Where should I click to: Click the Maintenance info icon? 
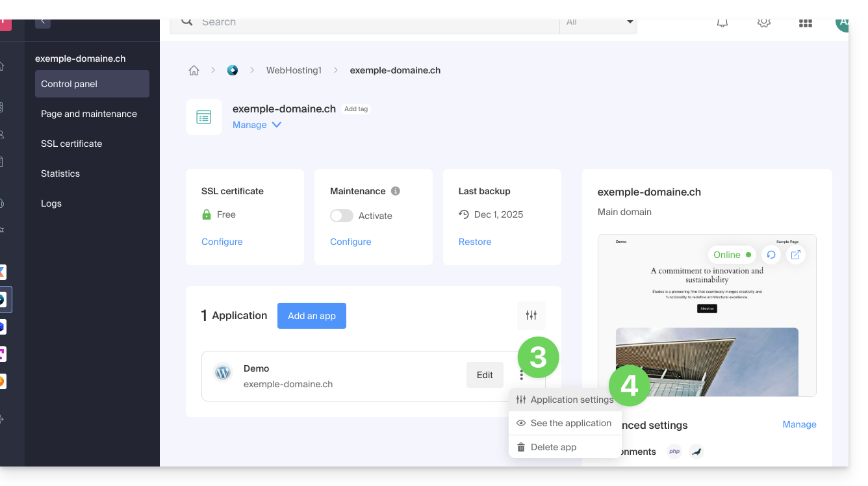point(396,191)
